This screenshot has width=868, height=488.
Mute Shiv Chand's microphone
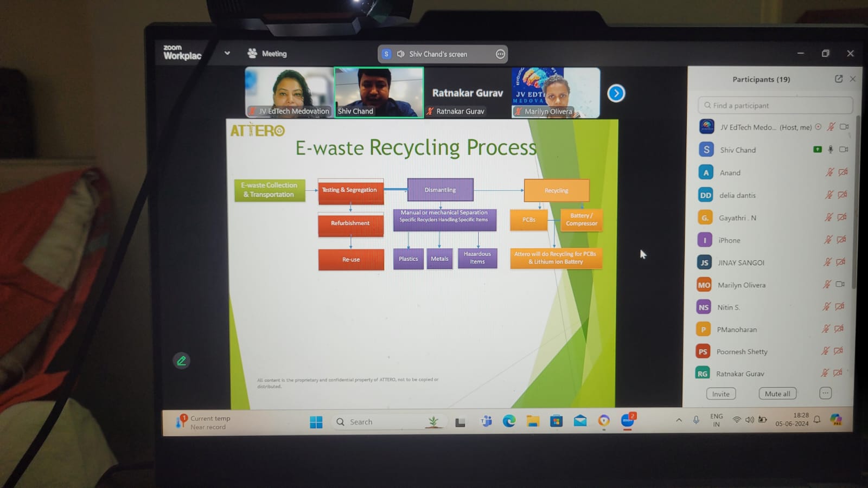(831, 150)
